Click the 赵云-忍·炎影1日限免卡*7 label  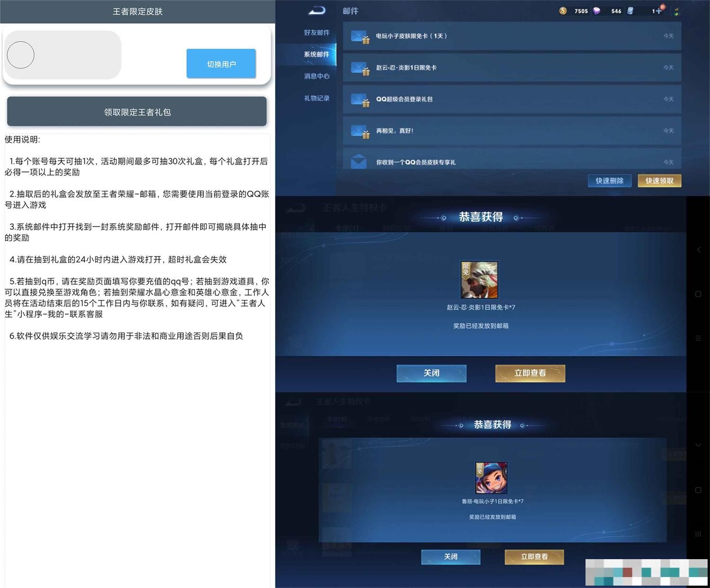point(481,307)
